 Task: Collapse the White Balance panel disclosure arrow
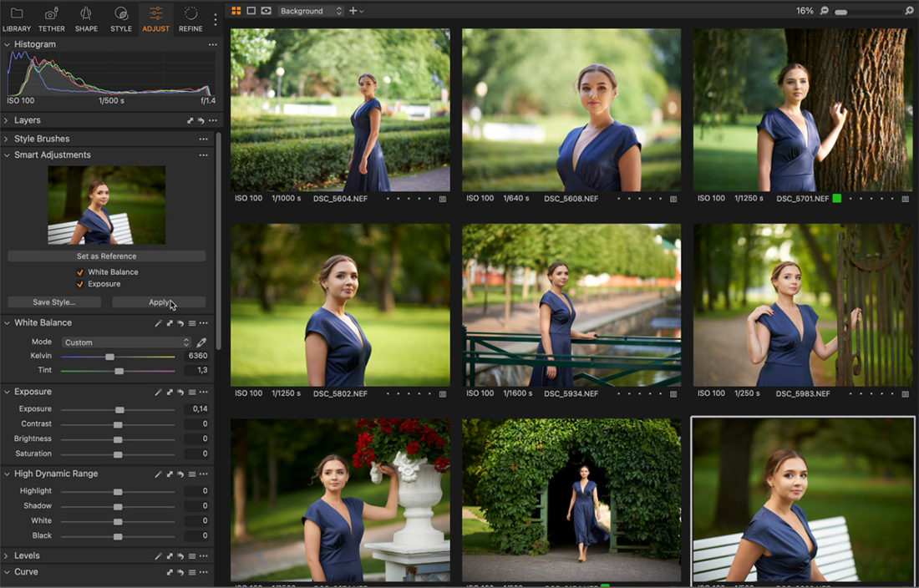point(7,322)
